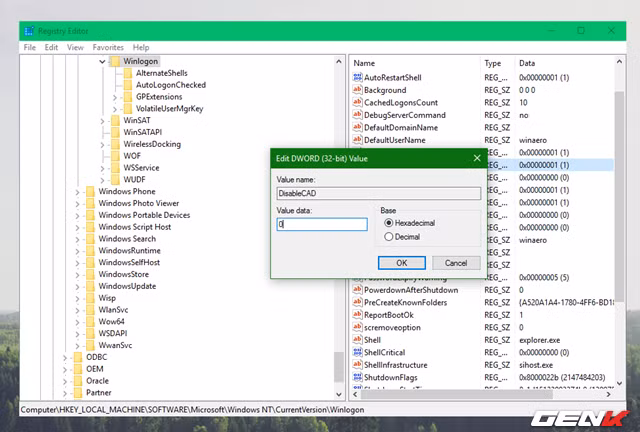Select the Windows Photo Viewer folder icon
The width and height of the screenshot is (640, 432).
pyautogui.click(x=89, y=203)
